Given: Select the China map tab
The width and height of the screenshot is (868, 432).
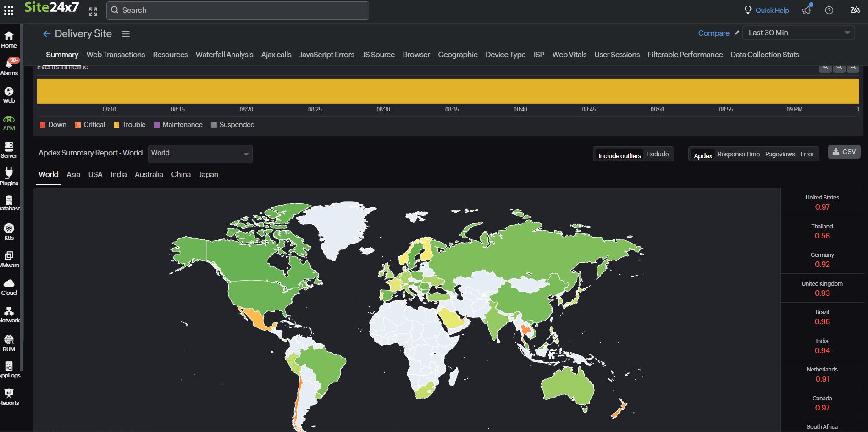Looking at the screenshot, I should coord(181,174).
